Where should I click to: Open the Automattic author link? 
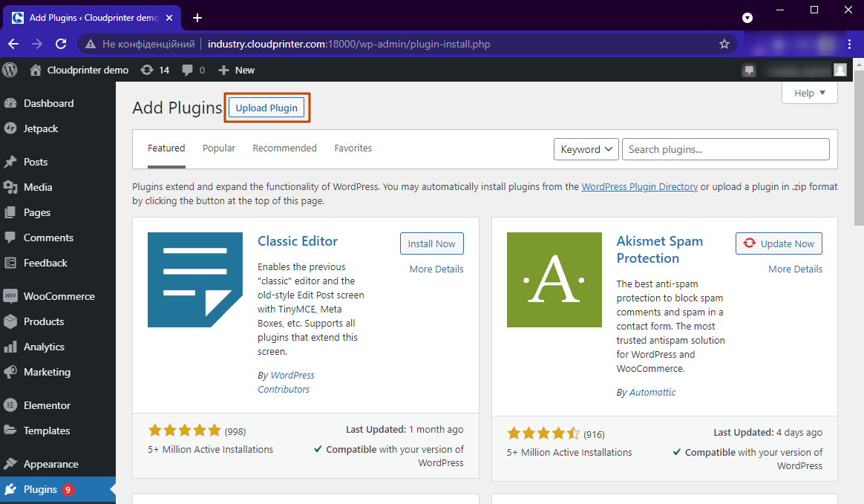(x=652, y=392)
